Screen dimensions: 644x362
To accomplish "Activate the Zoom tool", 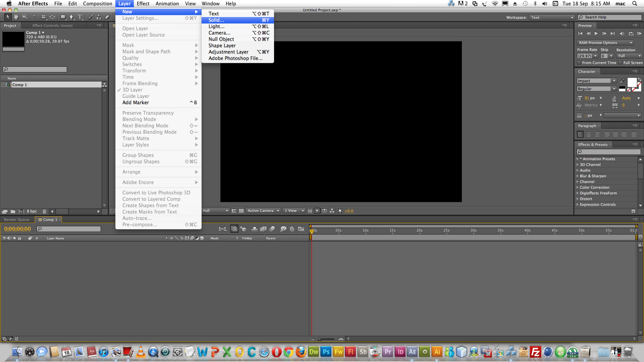I will point(25,17).
